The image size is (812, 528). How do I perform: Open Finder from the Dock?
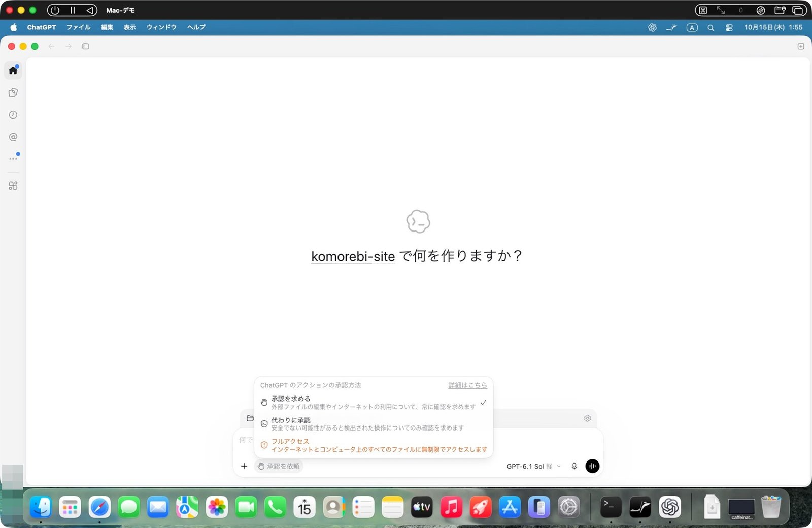41,507
